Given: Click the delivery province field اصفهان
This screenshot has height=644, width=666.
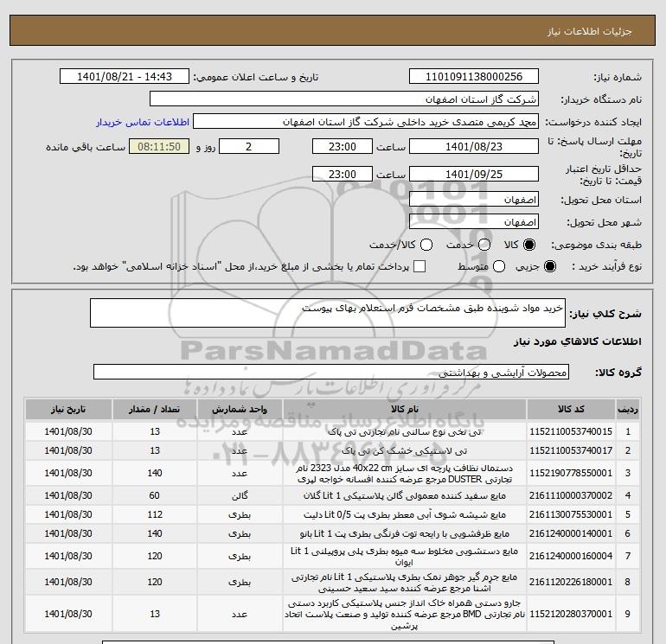Looking at the screenshot, I should 474,199.
